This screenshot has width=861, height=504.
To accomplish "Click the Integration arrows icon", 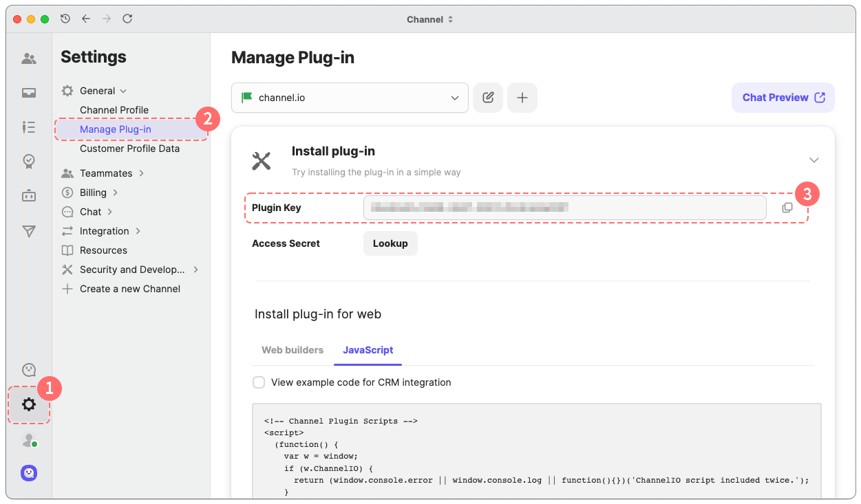I will click(67, 231).
